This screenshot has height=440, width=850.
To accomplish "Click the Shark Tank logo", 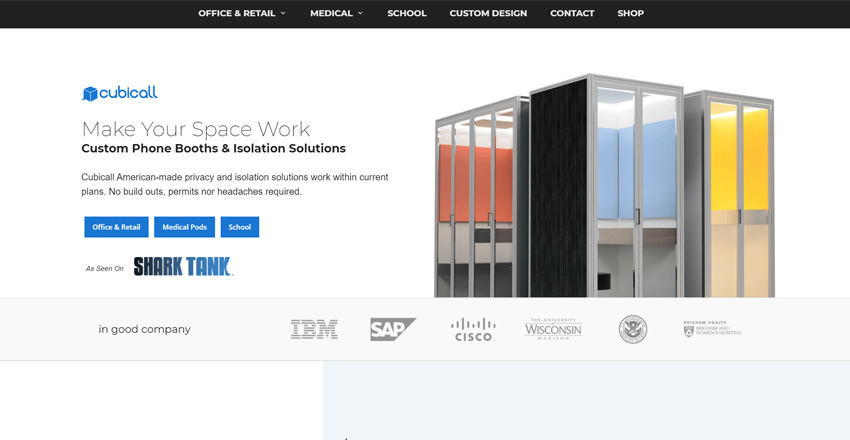I will pos(183,267).
